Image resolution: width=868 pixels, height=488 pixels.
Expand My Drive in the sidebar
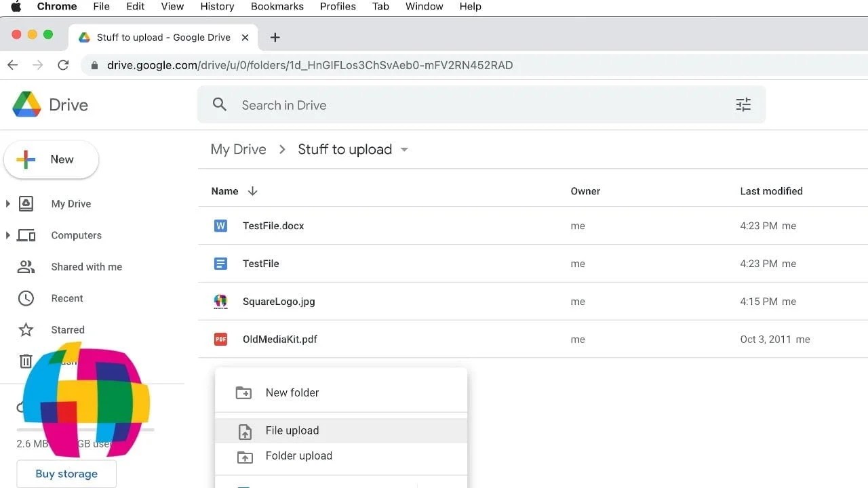8,203
